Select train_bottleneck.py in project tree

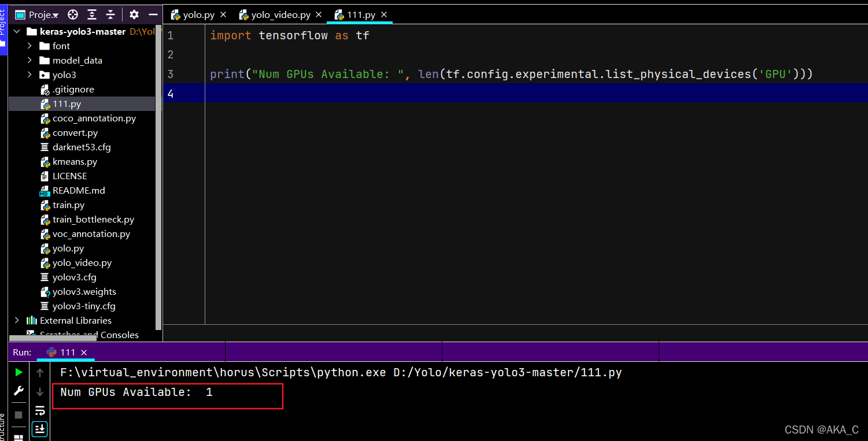[x=93, y=219]
